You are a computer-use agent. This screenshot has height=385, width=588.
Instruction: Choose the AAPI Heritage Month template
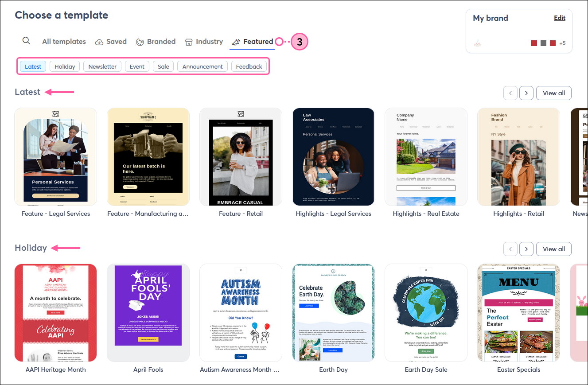56,313
